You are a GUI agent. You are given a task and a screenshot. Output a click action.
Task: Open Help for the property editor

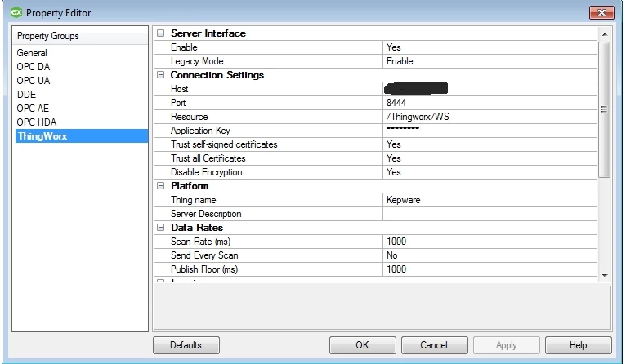click(x=578, y=345)
